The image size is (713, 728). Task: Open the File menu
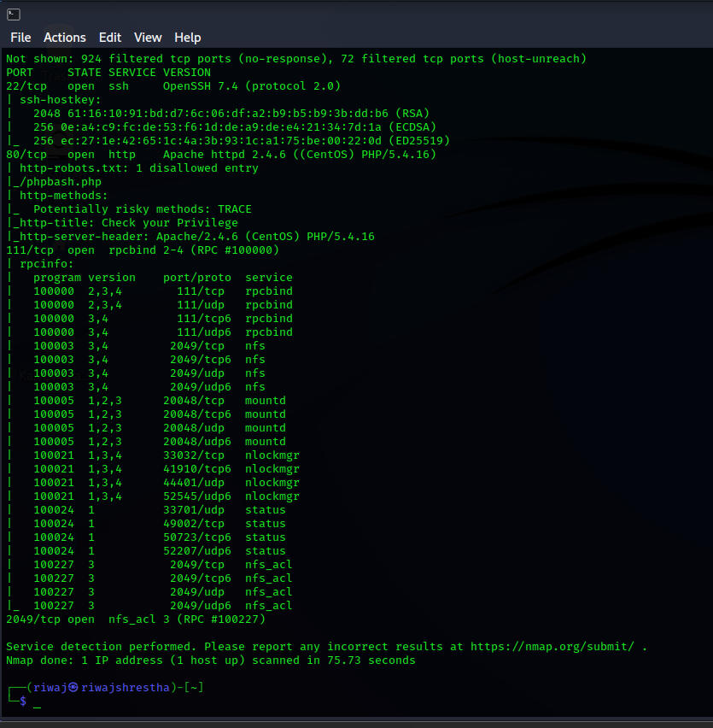20,38
